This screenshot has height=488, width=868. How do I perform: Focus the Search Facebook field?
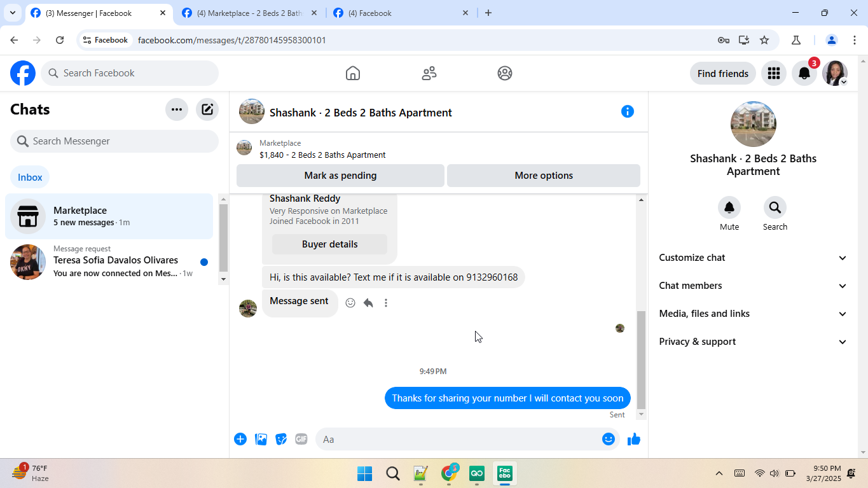click(x=130, y=73)
